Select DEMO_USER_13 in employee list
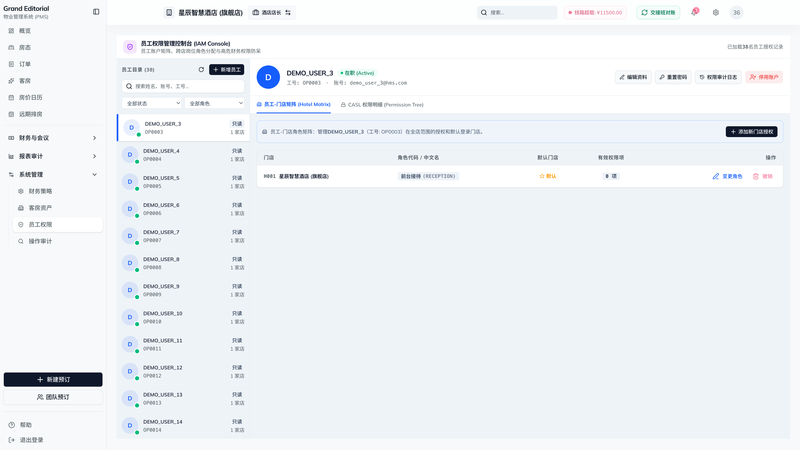 click(x=183, y=398)
